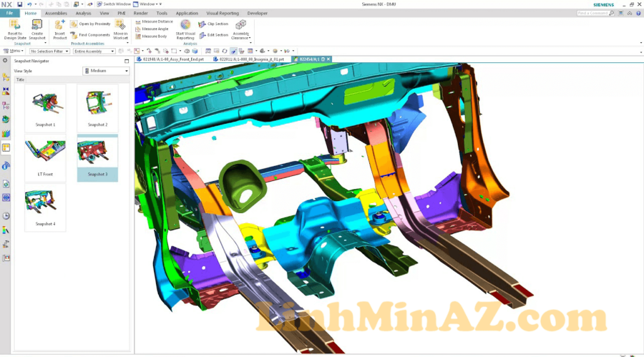This screenshot has height=357, width=644.
Task: Select Snapshot 4 thumbnail
Action: click(x=45, y=207)
